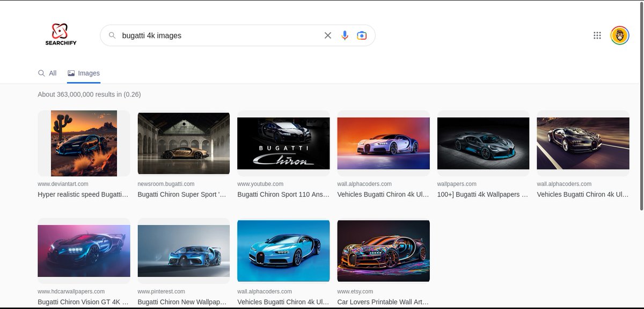Open image search with the camera icon

pyautogui.click(x=362, y=35)
